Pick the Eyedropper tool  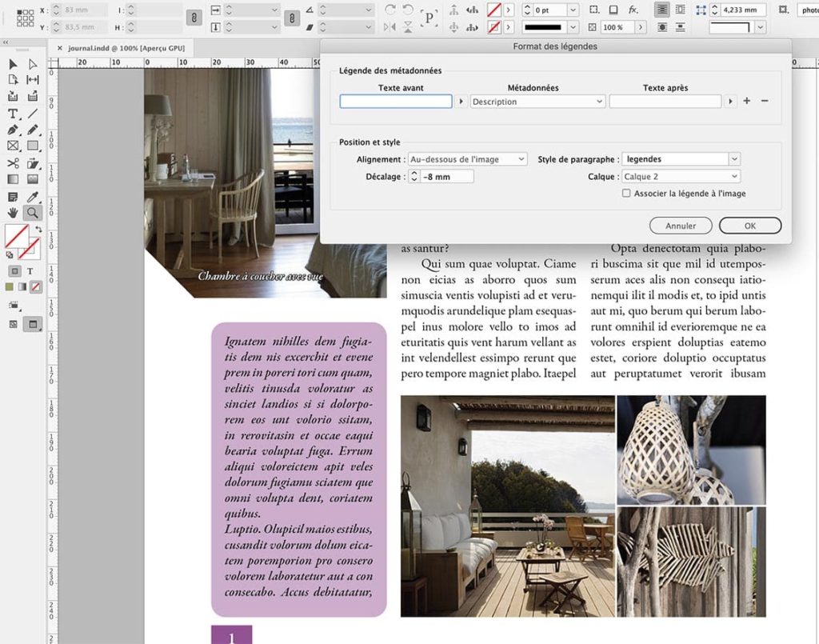[33, 197]
